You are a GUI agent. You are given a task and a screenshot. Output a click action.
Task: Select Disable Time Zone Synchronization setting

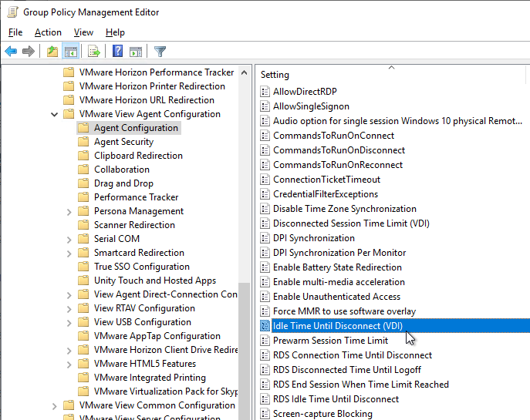pos(344,209)
